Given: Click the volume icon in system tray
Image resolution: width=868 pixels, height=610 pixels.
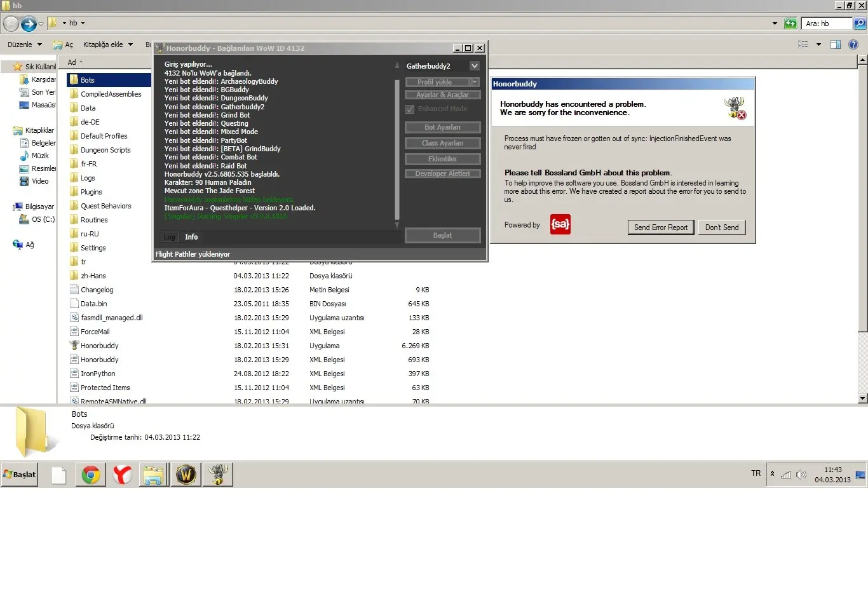Looking at the screenshot, I should pos(801,475).
